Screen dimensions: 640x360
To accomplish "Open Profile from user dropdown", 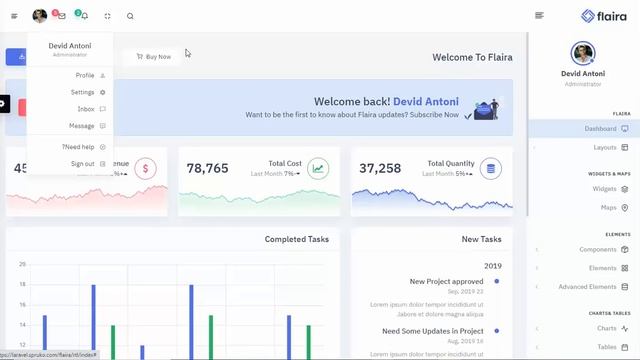I will [70, 76].
